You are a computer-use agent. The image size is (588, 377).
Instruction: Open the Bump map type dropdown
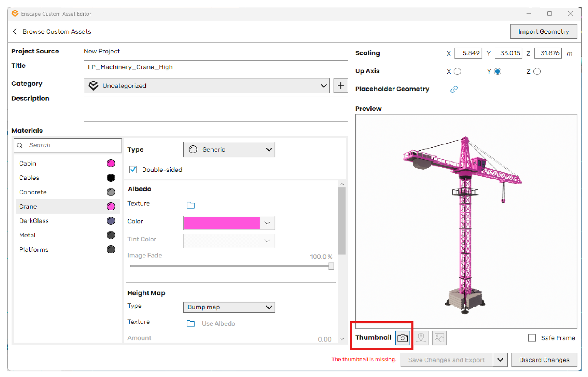[x=229, y=307]
